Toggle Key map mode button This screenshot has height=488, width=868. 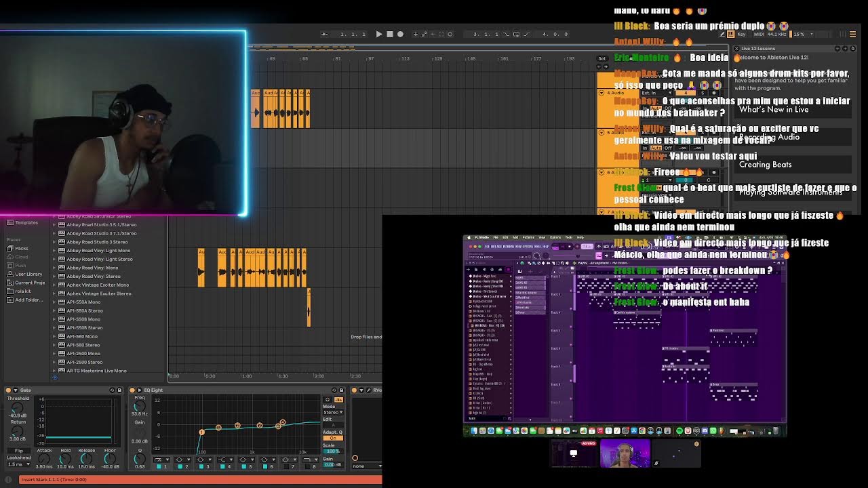741,35
